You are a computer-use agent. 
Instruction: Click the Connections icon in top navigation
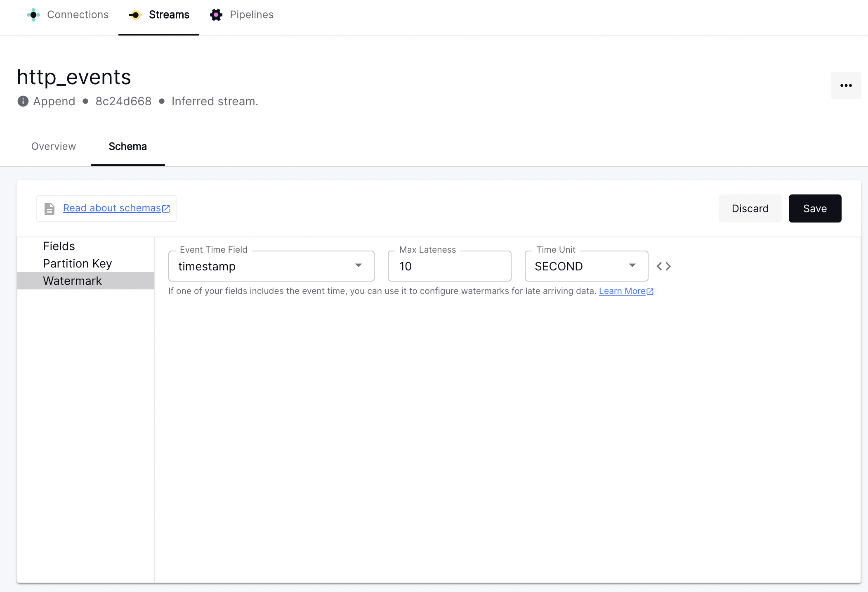33,15
